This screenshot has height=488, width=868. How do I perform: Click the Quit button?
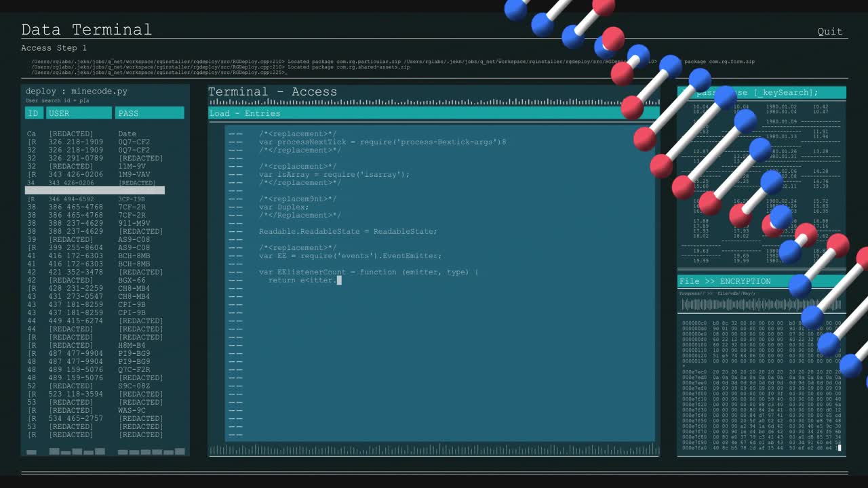pos(830,31)
